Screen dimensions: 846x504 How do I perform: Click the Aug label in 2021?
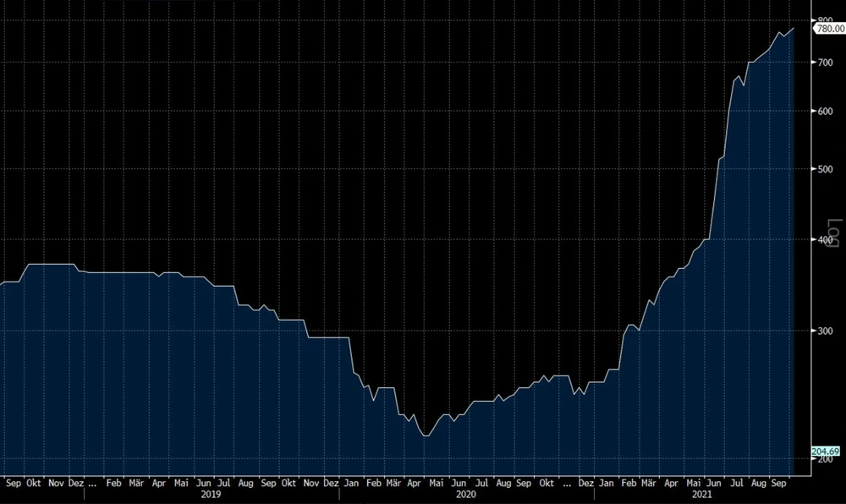coord(759,483)
